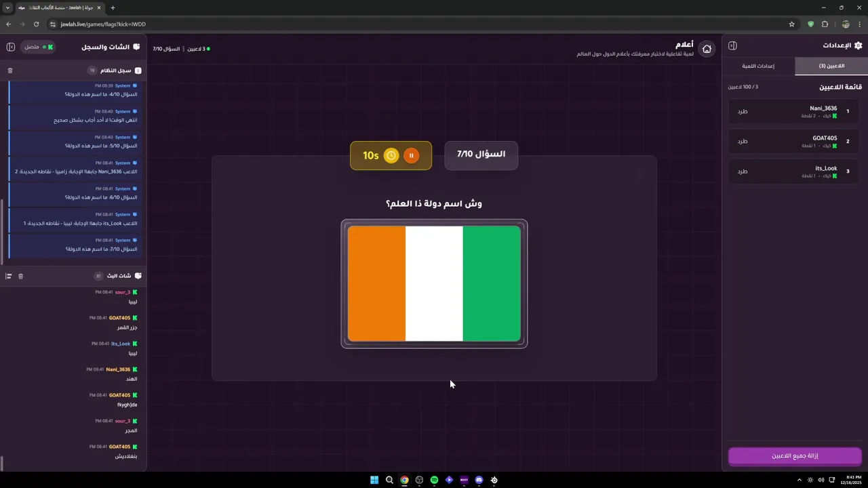The width and height of the screenshot is (868, 488).
Task: Reload the jawlah.live page
Action: [x=37, y=24]
